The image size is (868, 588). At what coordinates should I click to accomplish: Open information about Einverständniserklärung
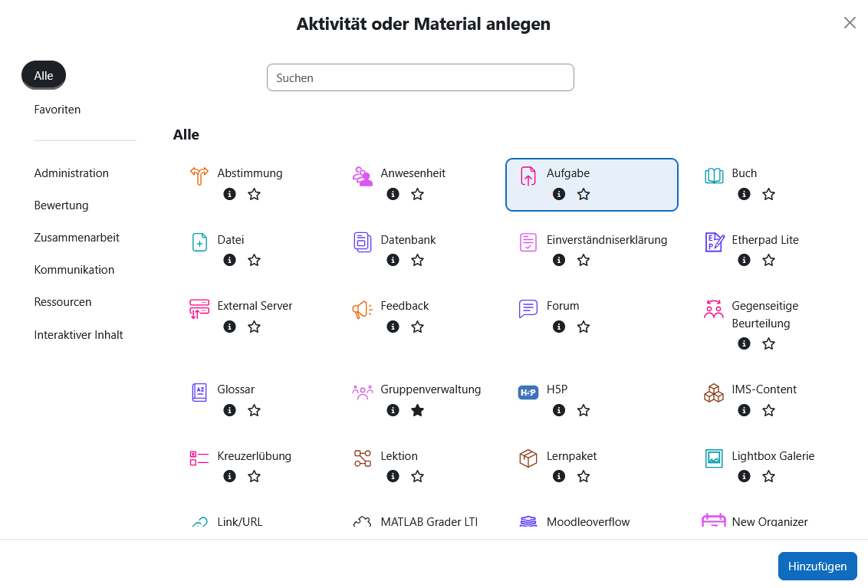(558, 260)
